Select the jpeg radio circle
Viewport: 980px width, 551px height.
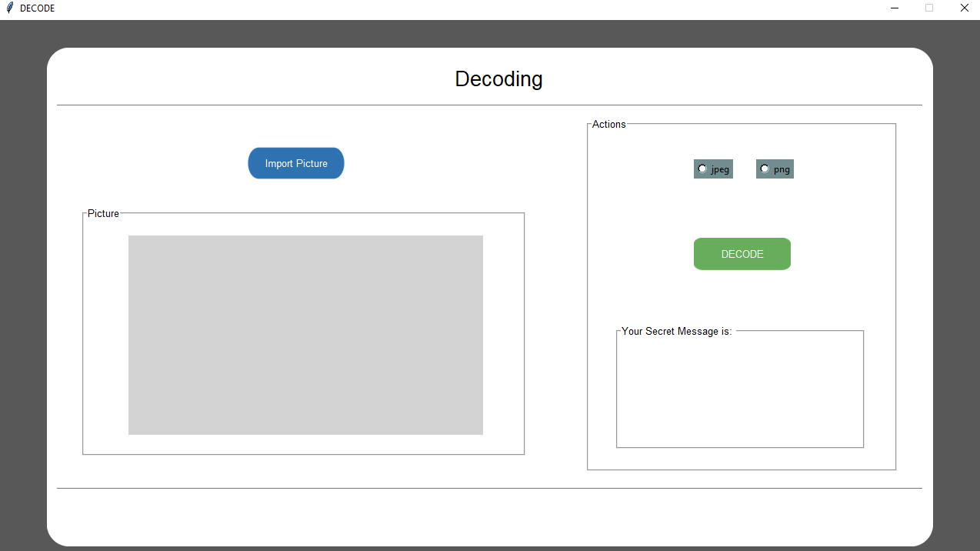click(x=702, y=169)
